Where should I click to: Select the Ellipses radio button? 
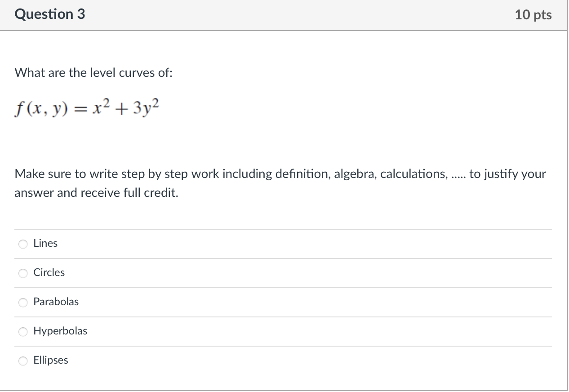coord(23,361)
